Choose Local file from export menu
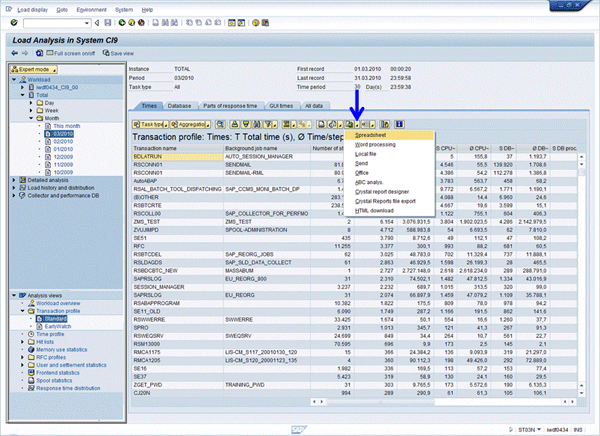600x436 pixels. click(x=389, y=154)
